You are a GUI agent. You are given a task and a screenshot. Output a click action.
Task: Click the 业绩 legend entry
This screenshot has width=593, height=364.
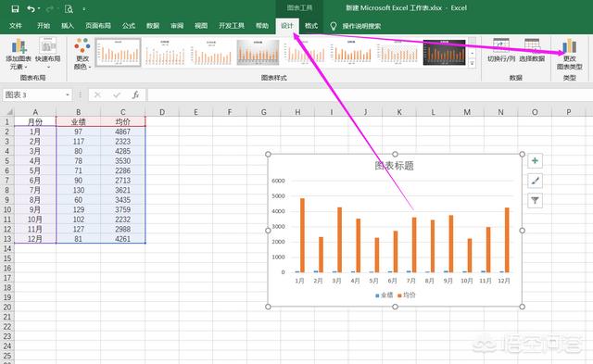click(384, 295)
